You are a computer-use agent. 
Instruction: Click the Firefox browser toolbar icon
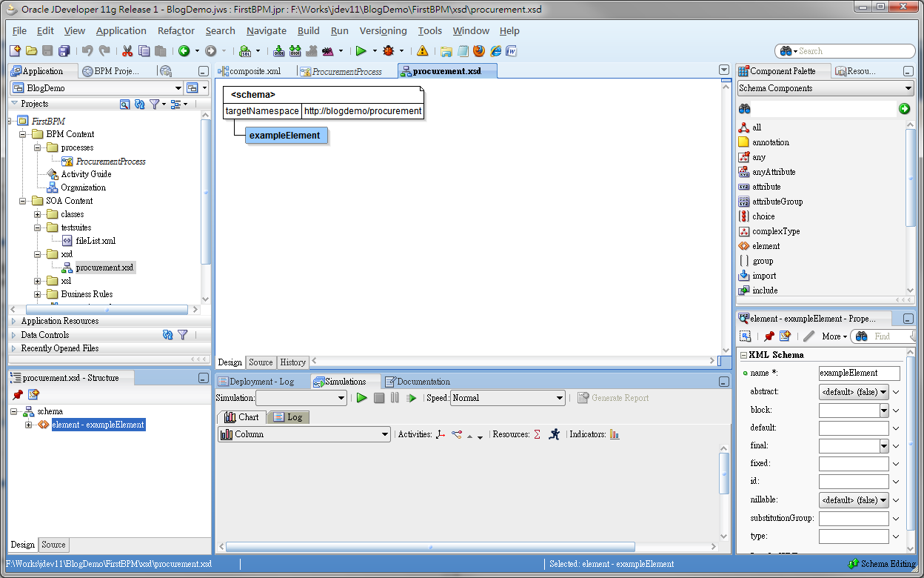(x=479, y=51)
